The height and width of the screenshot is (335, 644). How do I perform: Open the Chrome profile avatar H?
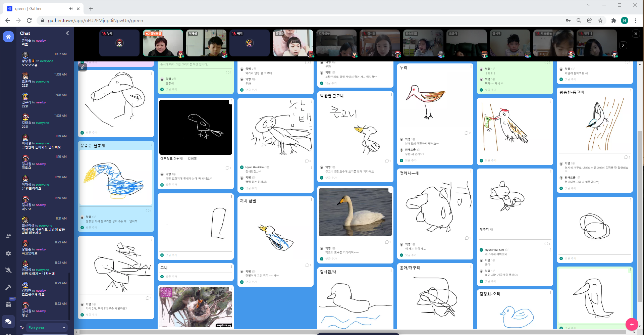[x=625, y=20]
